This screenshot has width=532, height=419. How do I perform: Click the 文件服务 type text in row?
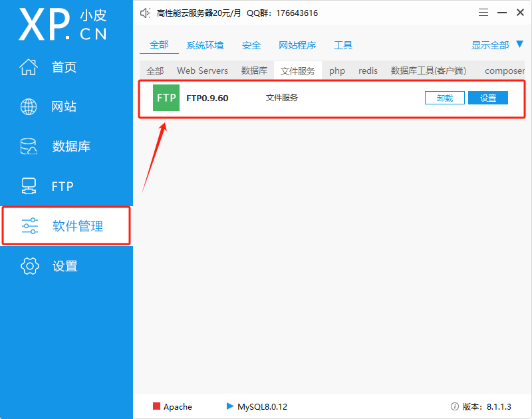pos(281,98)
